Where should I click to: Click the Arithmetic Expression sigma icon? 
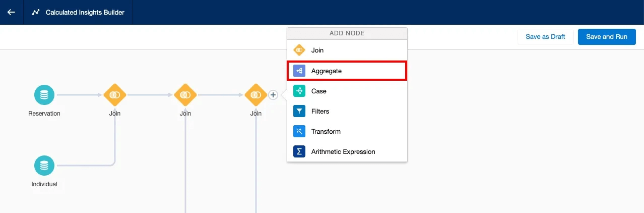pos(299,152)
